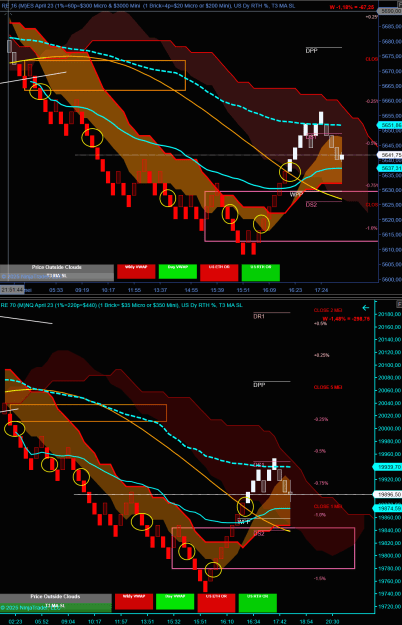The width and height of the screenshot is (402, 625).
Task: Click the DS2 pivot label in ES chart
Action: pos(311,205)
